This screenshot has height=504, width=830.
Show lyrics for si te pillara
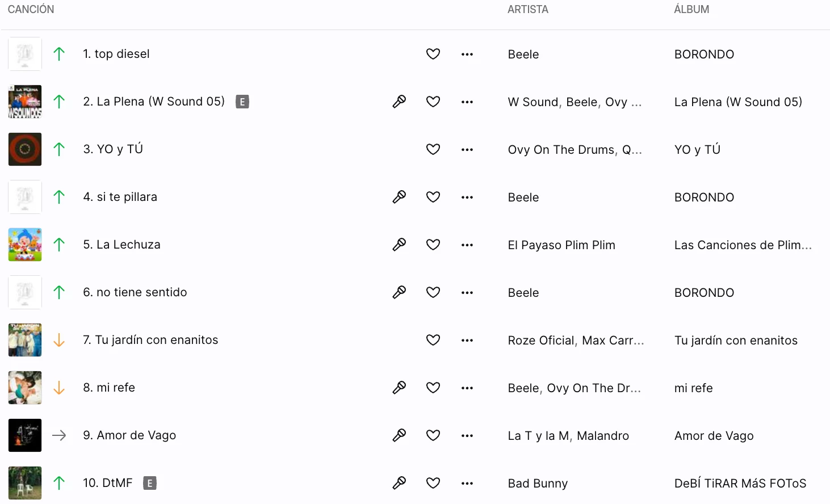[x=399, y=197]
